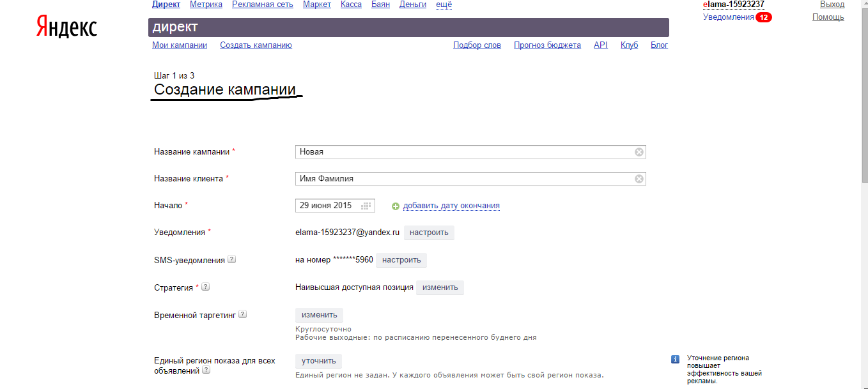The width and height of the screenshot is (868, 389).
Task: Open the Клуб link
Action: pos(630,45)
